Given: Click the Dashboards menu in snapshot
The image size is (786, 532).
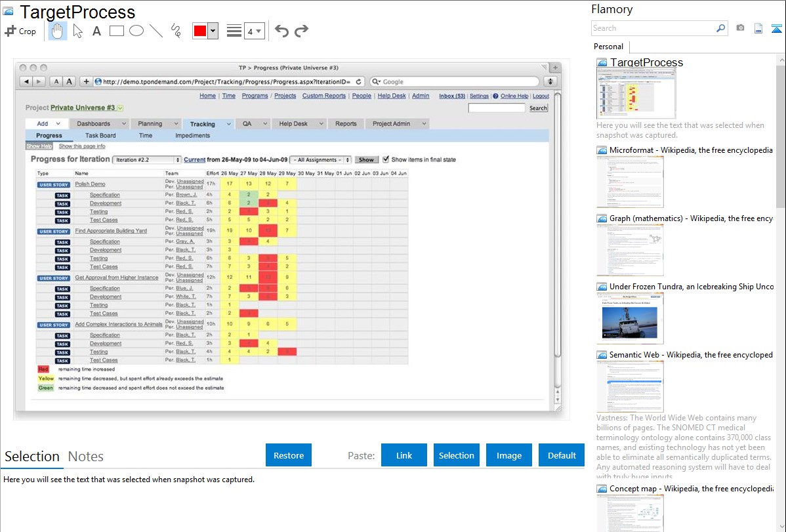Looking at the screenshot, I should point(99,124).
